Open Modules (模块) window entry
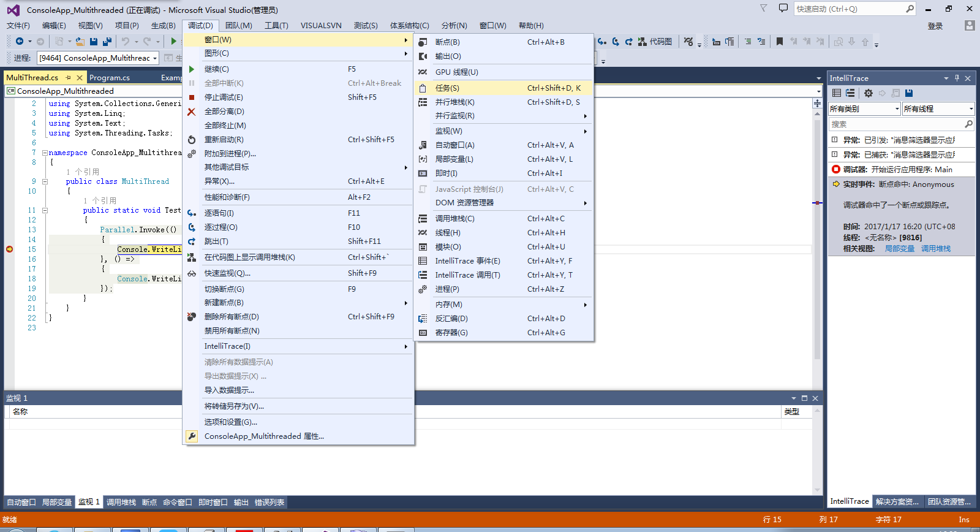980x532 pixels. [x=503, y=247]
